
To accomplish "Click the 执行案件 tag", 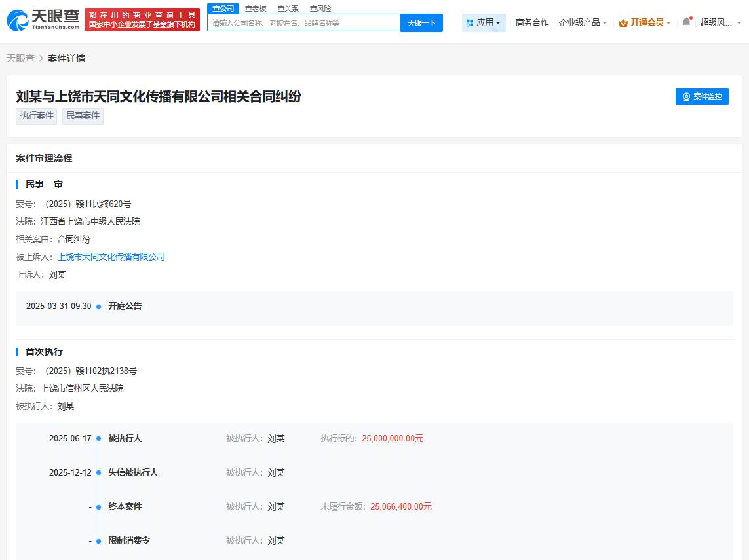I will (x=35, y=116).
